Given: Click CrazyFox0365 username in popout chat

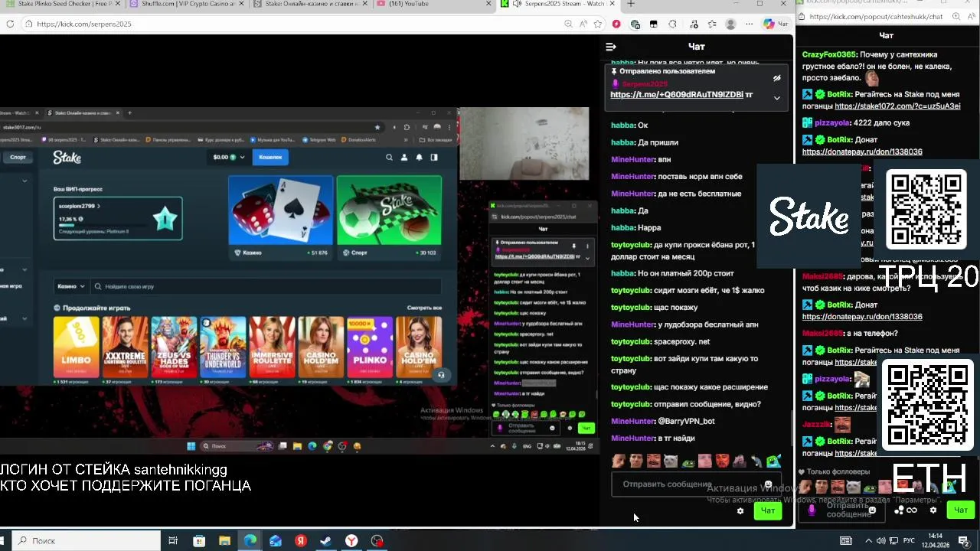Looking at the screenshot, I should (x=829, y=54).
